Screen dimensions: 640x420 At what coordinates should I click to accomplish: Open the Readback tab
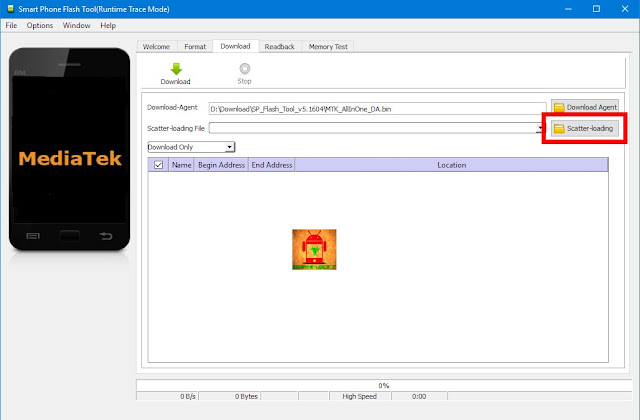[280, 47]
